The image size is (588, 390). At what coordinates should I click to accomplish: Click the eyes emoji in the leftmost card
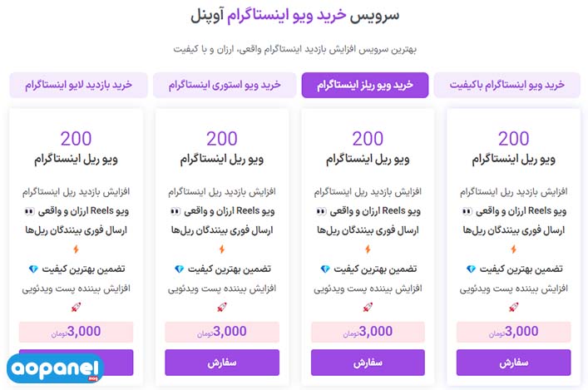pos(29,211)
